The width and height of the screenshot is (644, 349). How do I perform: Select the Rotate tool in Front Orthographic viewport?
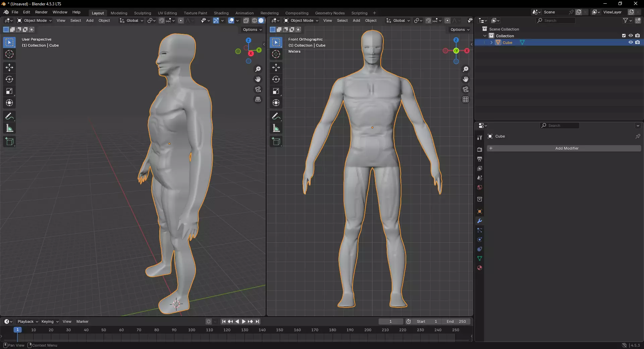(276, 79)
